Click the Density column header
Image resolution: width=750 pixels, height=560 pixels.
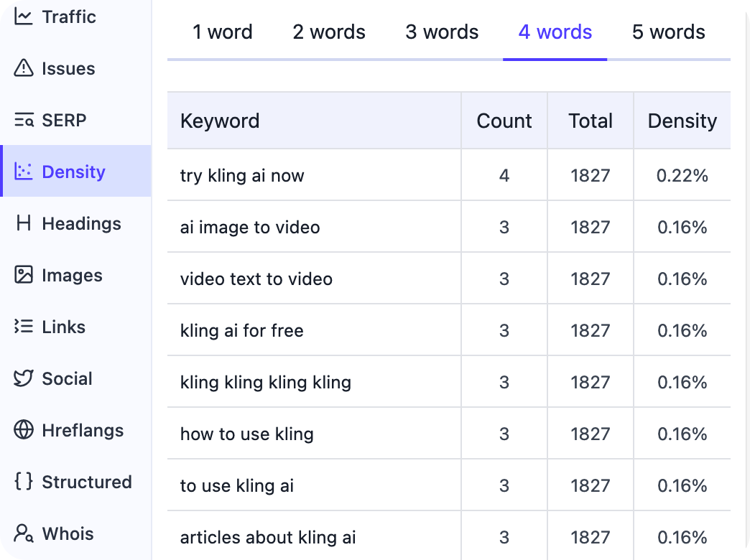pos(682,121)
